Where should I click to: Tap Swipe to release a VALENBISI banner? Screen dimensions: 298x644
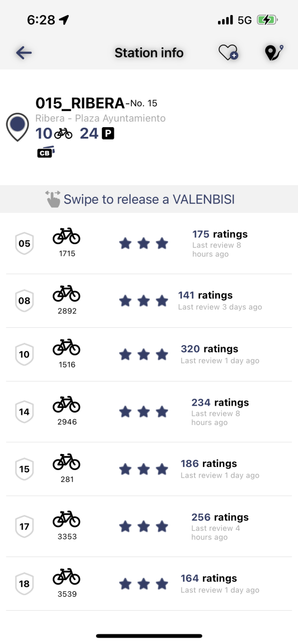coord(149,199)
